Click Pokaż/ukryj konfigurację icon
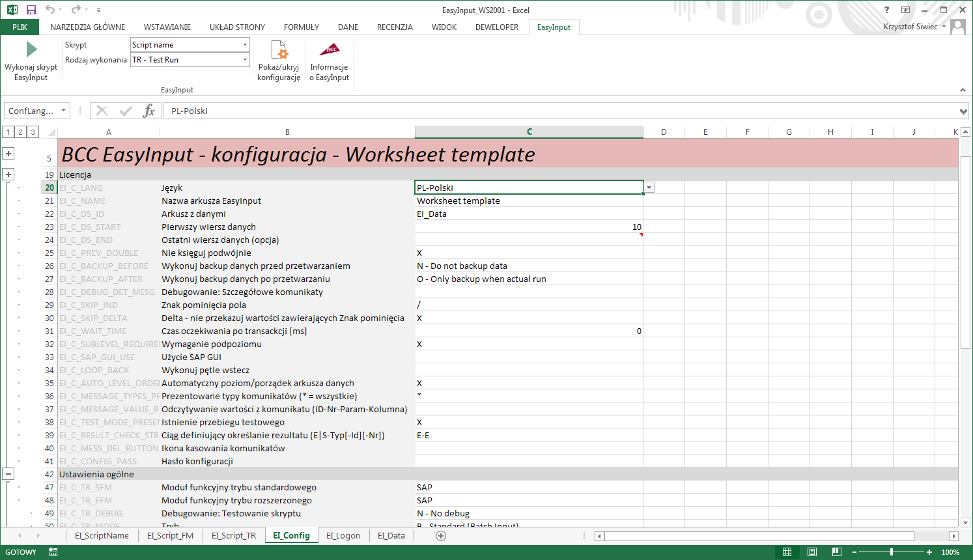The height and width of the screenshot is (560, 973). (x=279, y=50)
